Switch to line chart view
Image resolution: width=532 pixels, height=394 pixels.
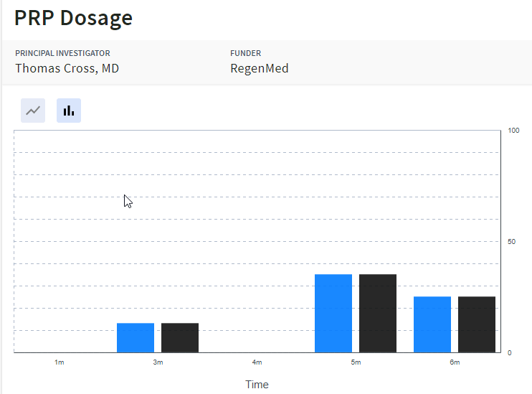tap(33, 111)
